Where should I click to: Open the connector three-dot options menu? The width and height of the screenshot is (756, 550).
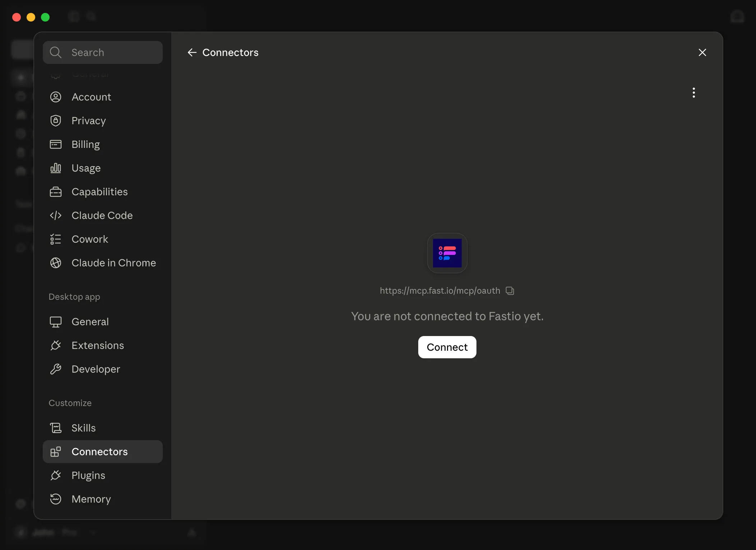(694, 93)
